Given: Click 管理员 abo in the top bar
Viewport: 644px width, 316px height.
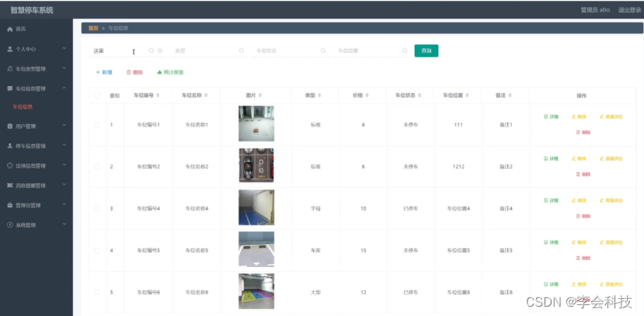Looking at the screenshot, I should pyautogui.click(x=595, y=10).
